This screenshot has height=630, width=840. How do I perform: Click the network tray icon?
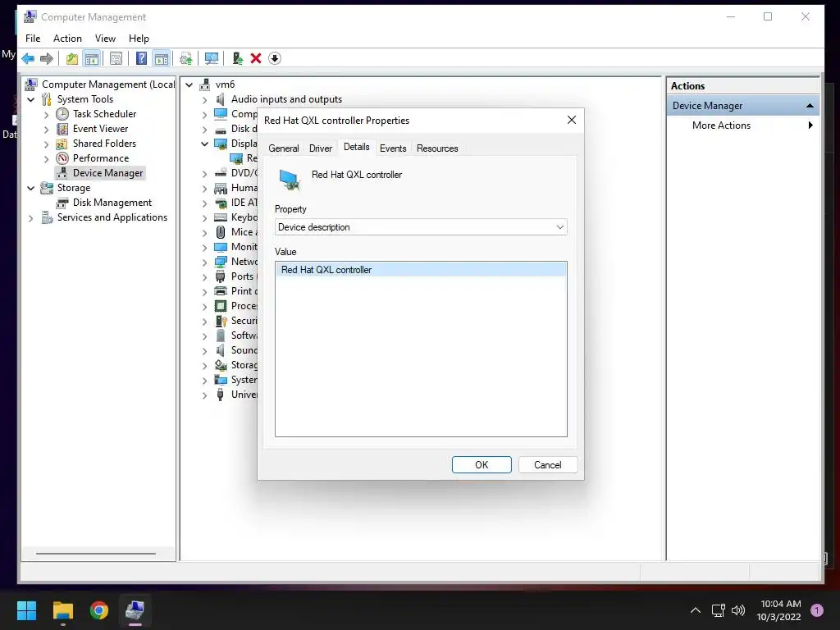pyautogui.click(x=719, y=610)
